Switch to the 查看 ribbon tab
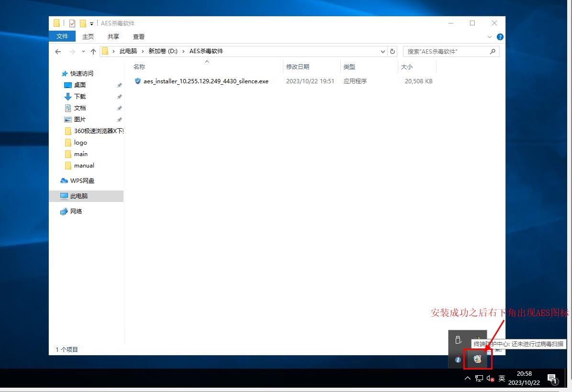Screen dimensions: 572x392 click(x=139, y=36)
